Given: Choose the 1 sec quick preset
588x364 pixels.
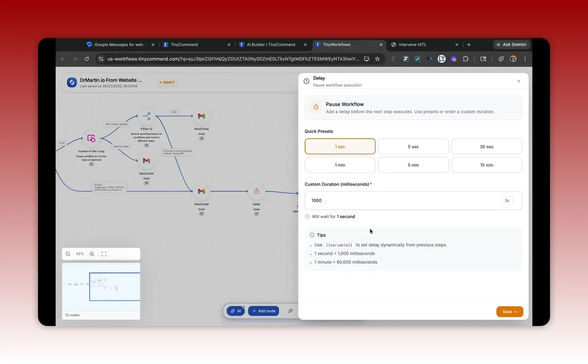Looking at the screenshot, I should (340, 146).
